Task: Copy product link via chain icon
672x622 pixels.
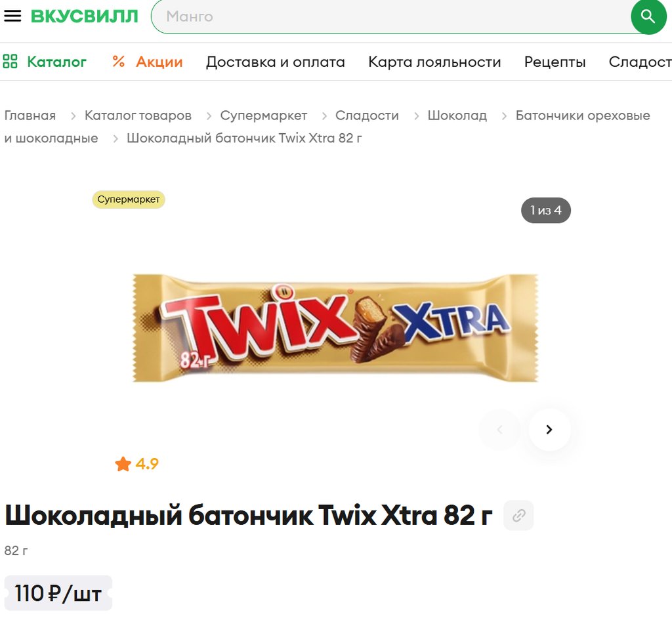Action: [518, 515]
